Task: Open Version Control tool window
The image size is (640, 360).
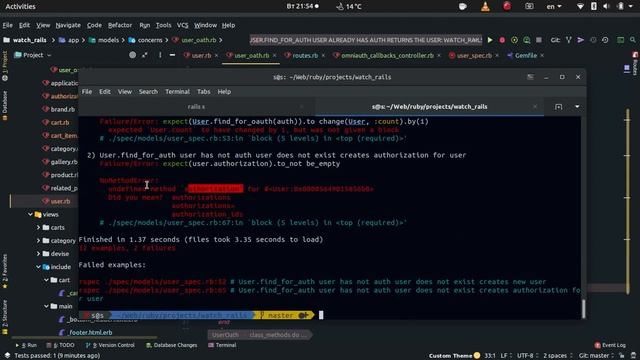Action: click(110, 345)
